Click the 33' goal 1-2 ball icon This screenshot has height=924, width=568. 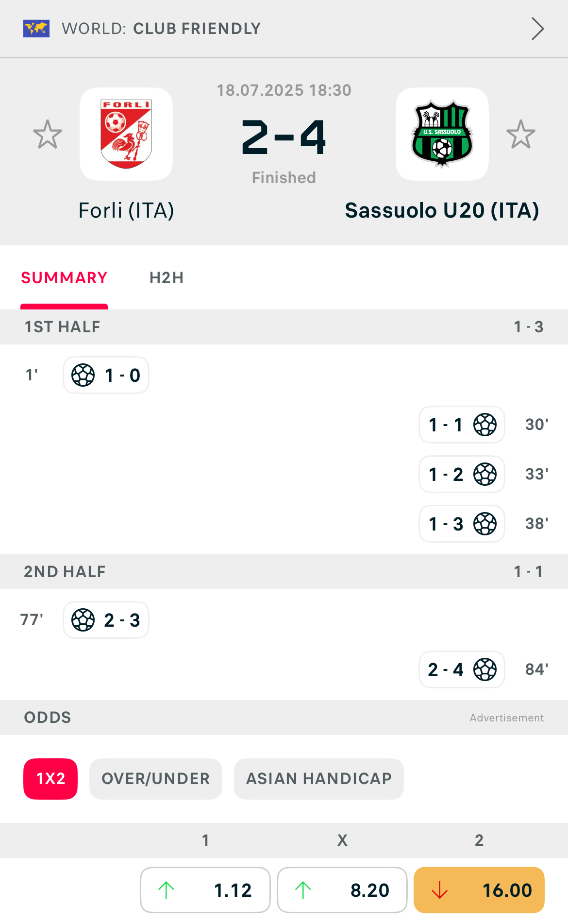[x=485, y=474]
